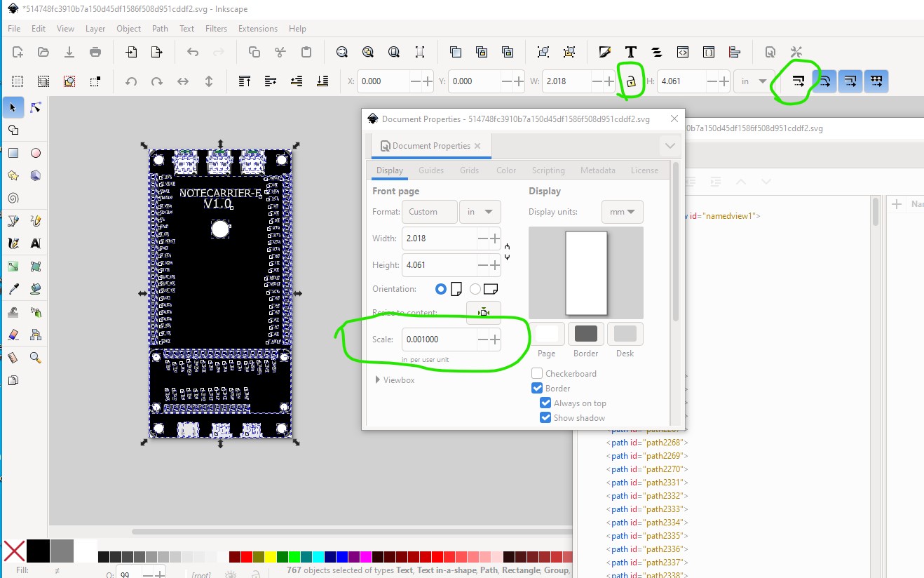Select the Color picker dropper tool
Image resolution: width=924 pixels, height=578 pixels.
pyautogui.click(x=13, y=289)
